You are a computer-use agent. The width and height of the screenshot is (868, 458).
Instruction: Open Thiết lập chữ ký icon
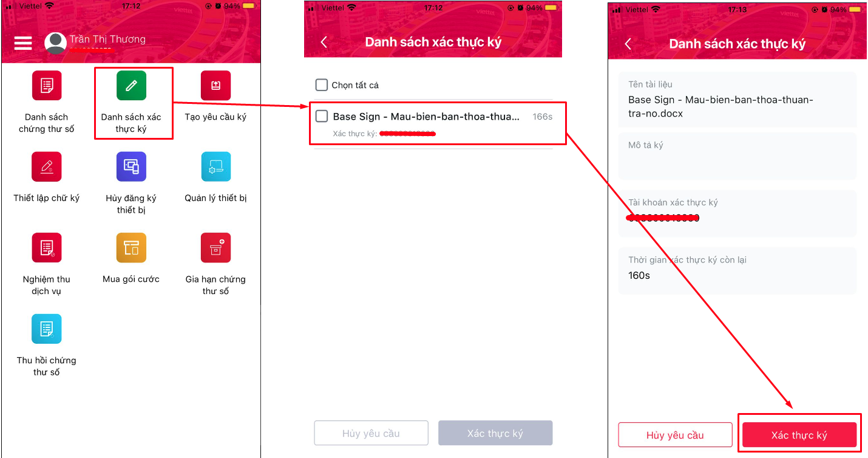point(47,166)
